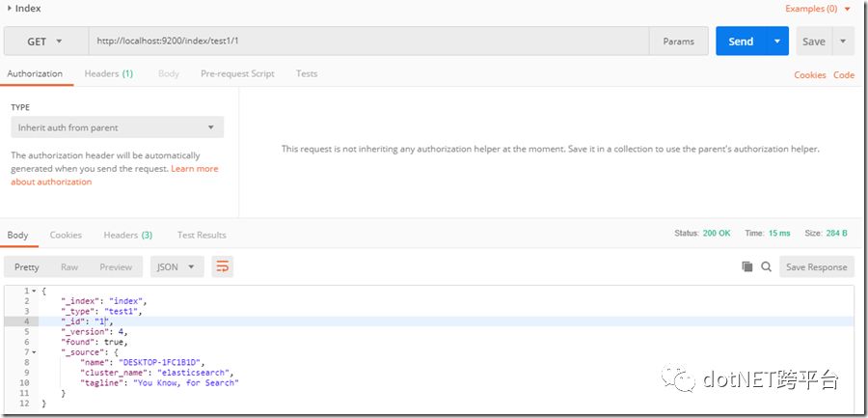Expand the Index request title triangle
Screen dimensions: 868x418
(x=10, y=9)
